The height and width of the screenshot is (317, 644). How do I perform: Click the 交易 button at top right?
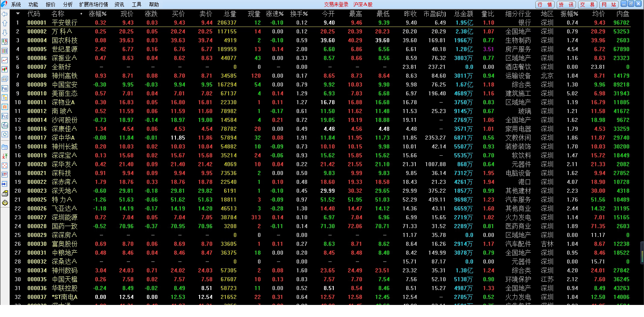587,4
